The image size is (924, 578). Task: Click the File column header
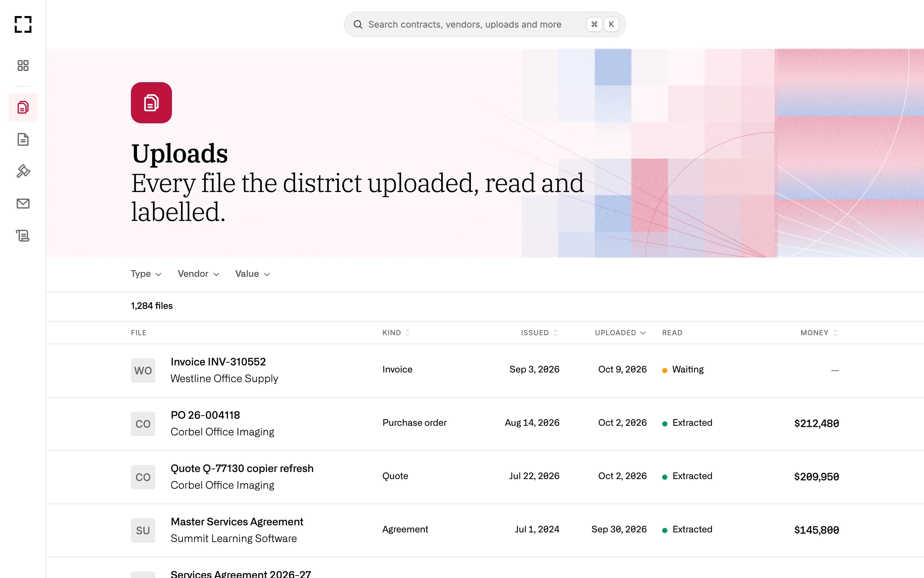pos(139,333)
